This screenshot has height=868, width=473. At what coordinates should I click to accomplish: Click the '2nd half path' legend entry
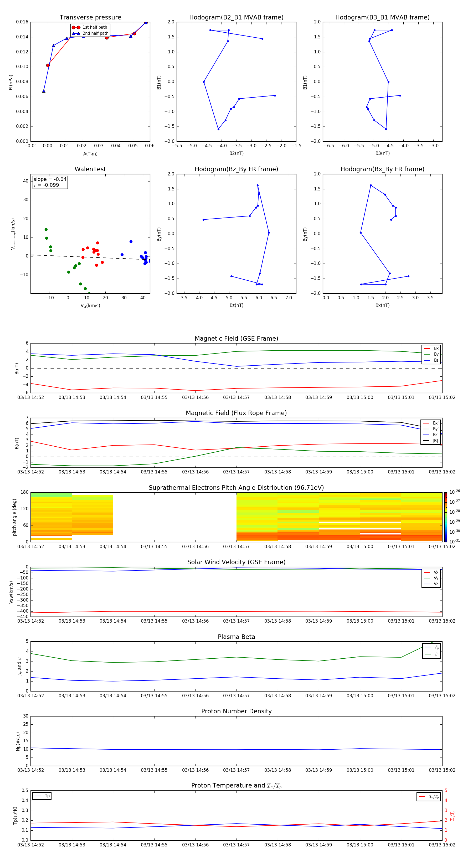(x=90, y=33)
